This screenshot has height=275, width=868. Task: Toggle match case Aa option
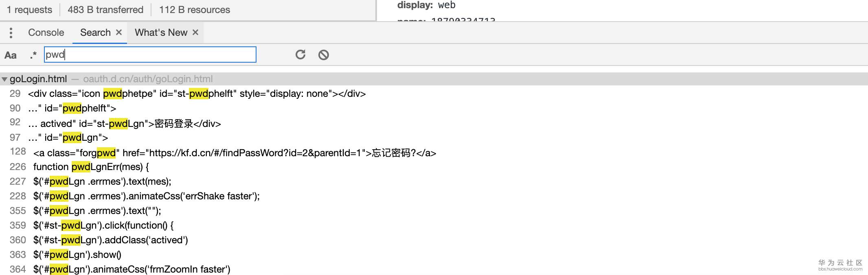(x=11, y=55)
